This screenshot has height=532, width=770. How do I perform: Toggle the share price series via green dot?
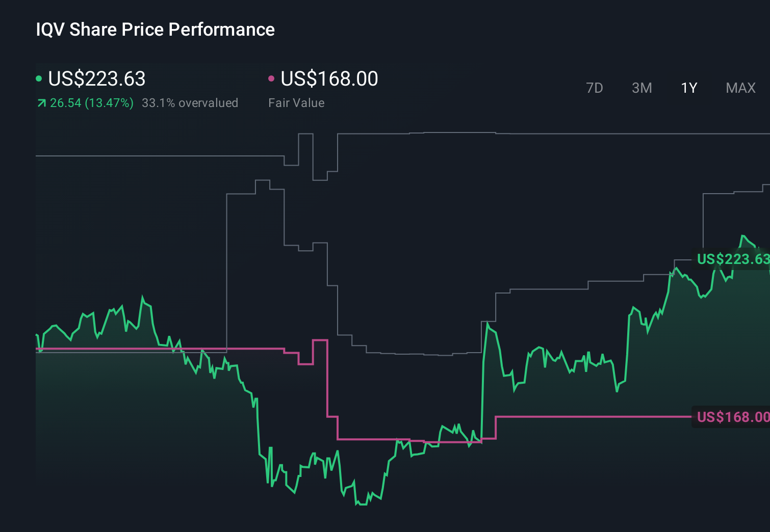pos(39,77)
